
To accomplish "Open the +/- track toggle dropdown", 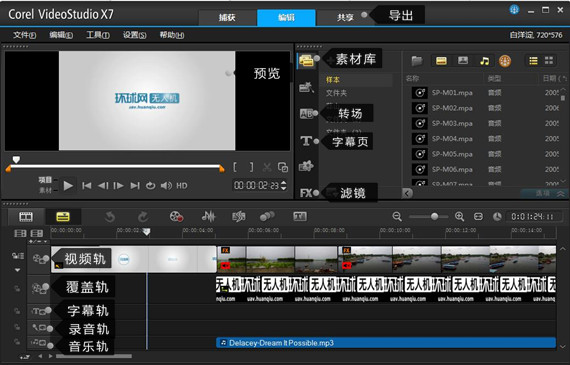I will pyautogui.click(x=38, y=241).
